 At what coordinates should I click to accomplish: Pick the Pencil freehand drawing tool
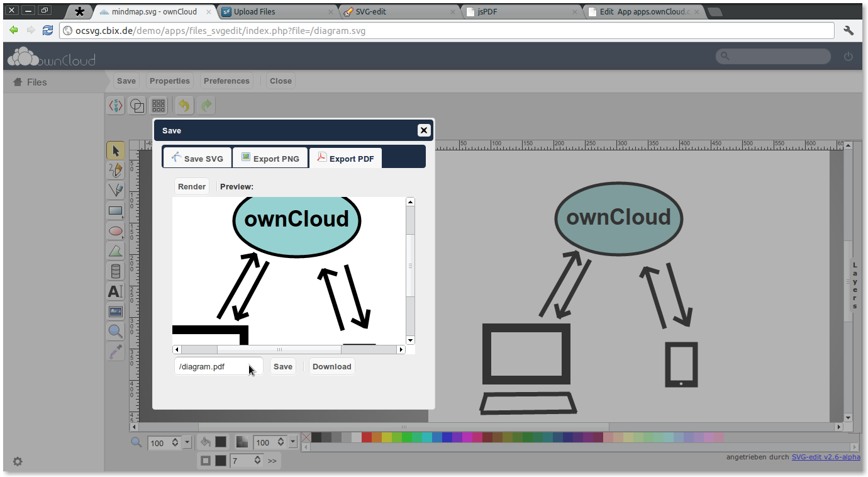tap(115, 170)
